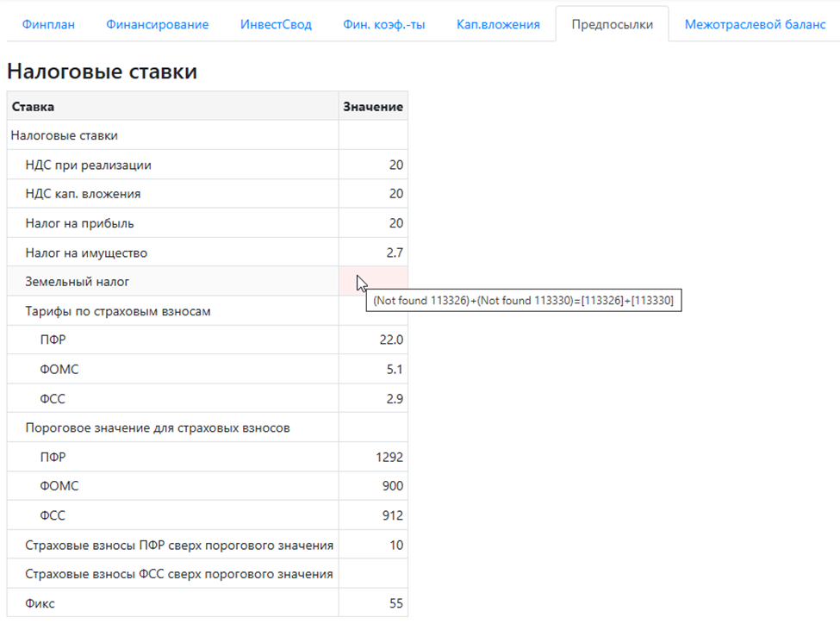Select the ФОМС tariff value 5.1
Image resolution: width=840 pixels, height=630 pixels.
pyautogui.click(x=373, y=370)
